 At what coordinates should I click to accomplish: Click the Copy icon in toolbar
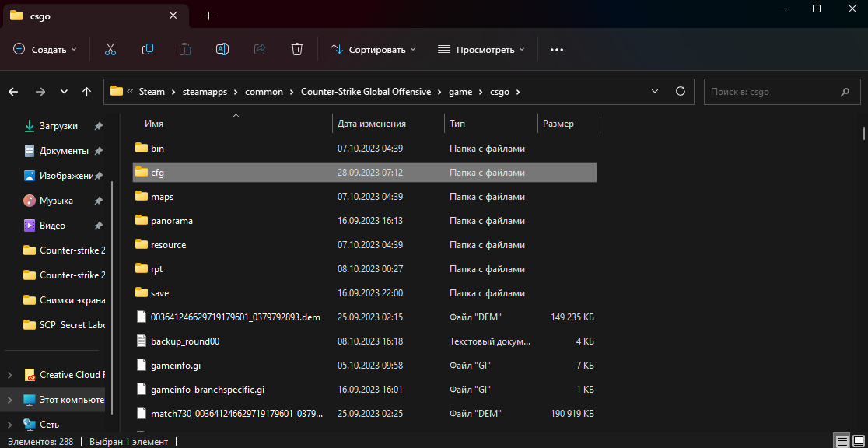147,49
